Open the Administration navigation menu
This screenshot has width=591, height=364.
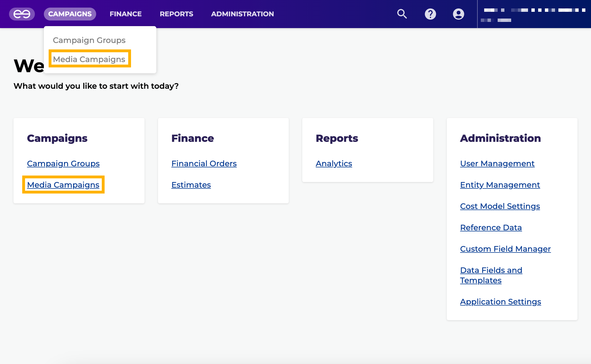[x=242, y=14]
